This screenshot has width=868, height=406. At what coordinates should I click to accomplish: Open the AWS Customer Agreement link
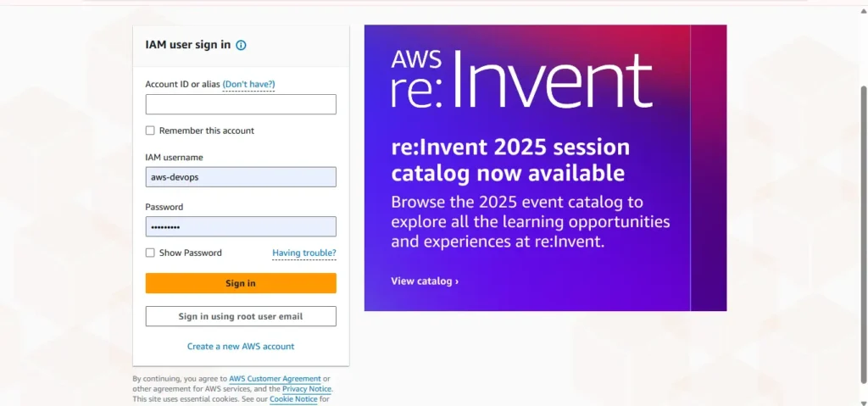(275, 379)
